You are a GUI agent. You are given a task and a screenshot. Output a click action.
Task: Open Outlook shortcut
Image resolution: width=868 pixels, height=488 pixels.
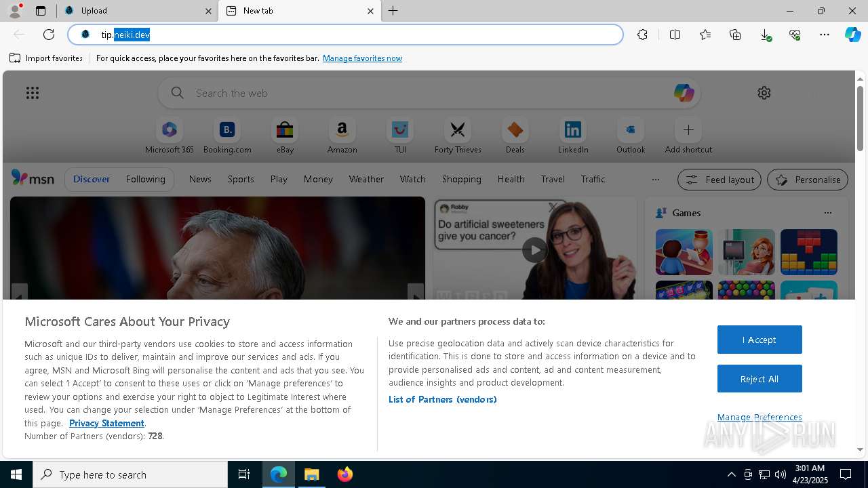click(x=631, y=136)
